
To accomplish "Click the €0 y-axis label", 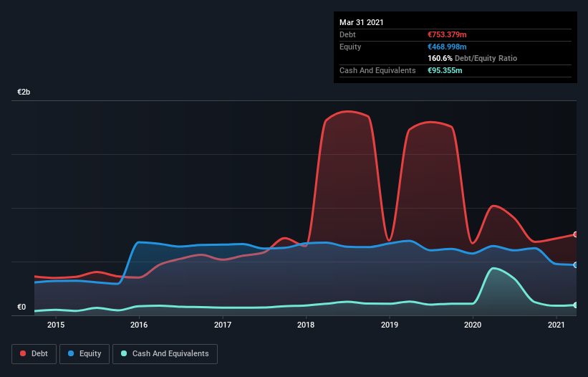I will coord(21,307).
